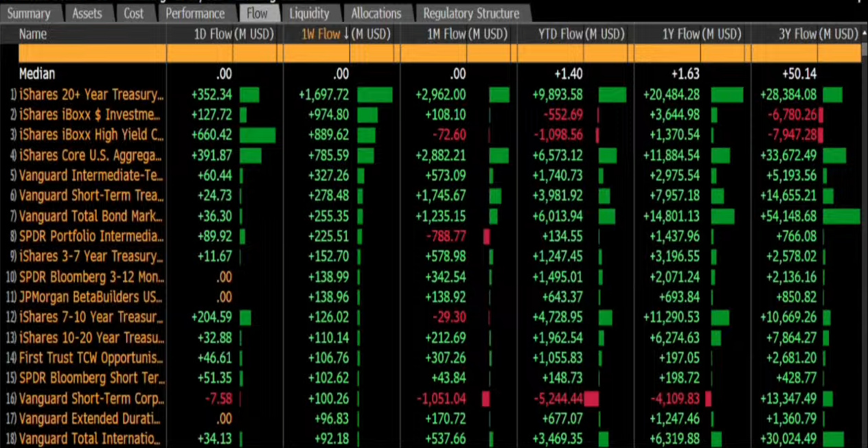This screenshot has height=448, width=868.
Task: Click the -552.69 YTD flow value
Action: 562,115
